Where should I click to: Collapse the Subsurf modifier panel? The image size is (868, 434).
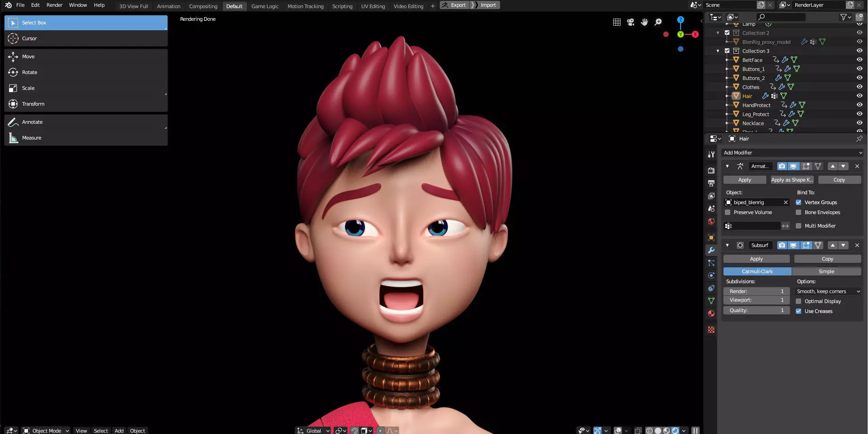tap(727, 245)
